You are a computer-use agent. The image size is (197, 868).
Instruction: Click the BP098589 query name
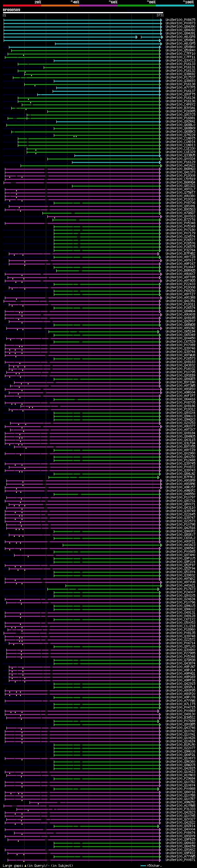[x=11, y=10]
